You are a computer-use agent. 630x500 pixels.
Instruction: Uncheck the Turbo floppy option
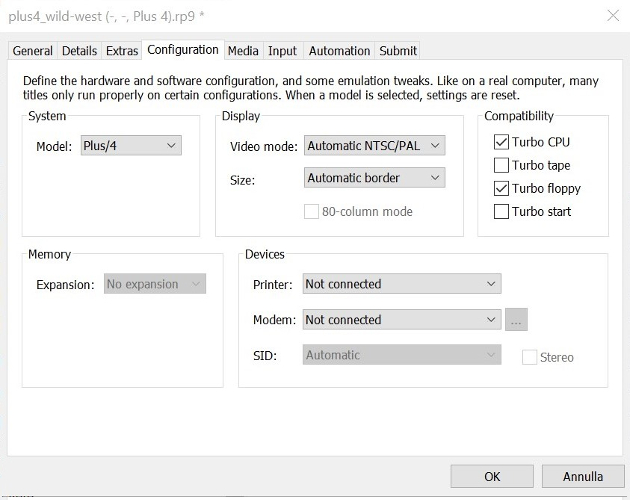(501, 189)
